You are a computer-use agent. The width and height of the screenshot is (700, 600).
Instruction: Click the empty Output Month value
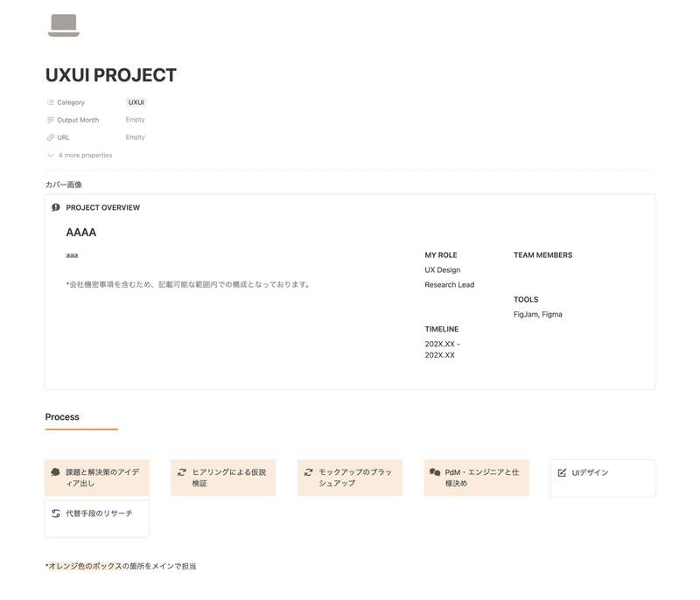(136, 120)
